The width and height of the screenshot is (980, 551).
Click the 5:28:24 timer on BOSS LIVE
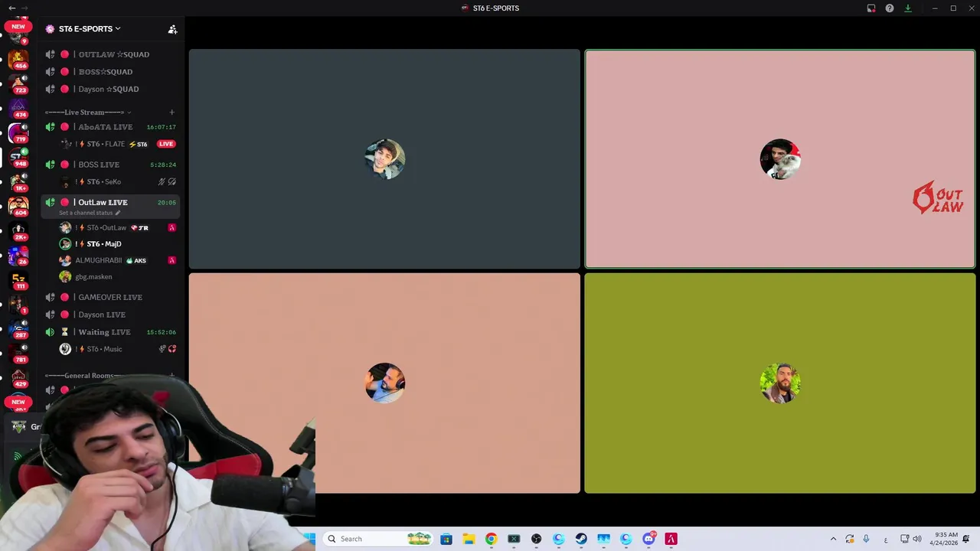tap(163, 165)
